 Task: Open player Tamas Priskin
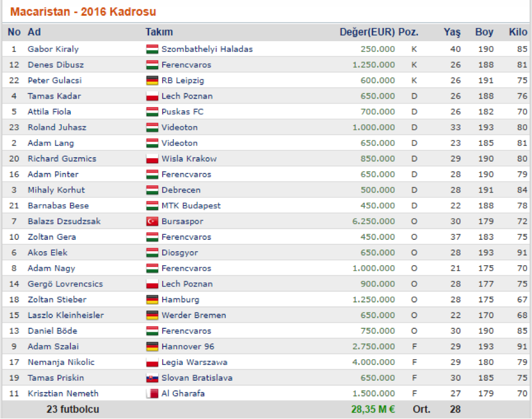(x=56, y=377)
